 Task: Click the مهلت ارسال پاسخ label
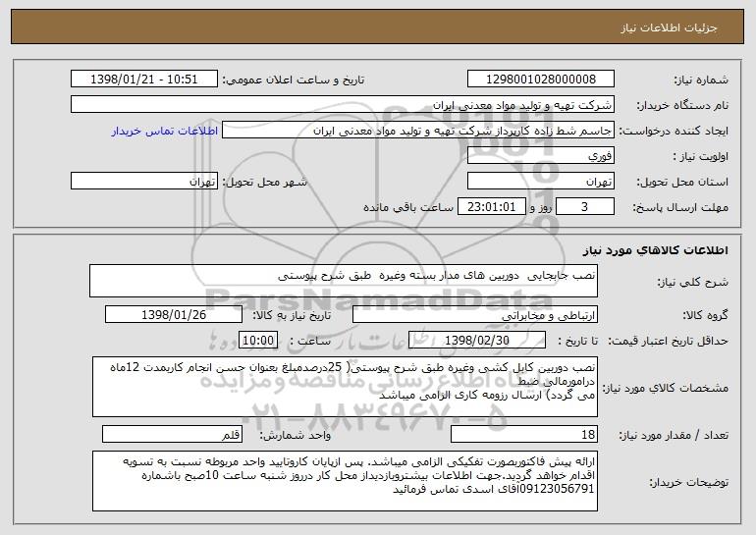point(680,207)
